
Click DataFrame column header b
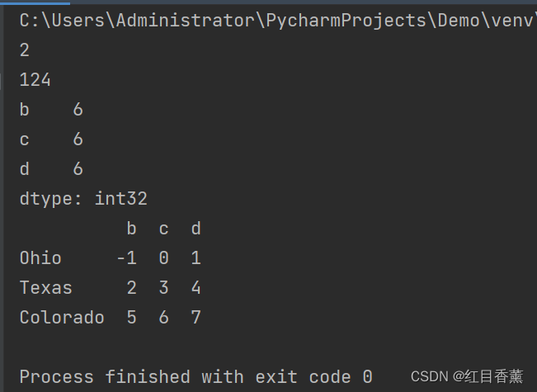[x=131, y=229]
